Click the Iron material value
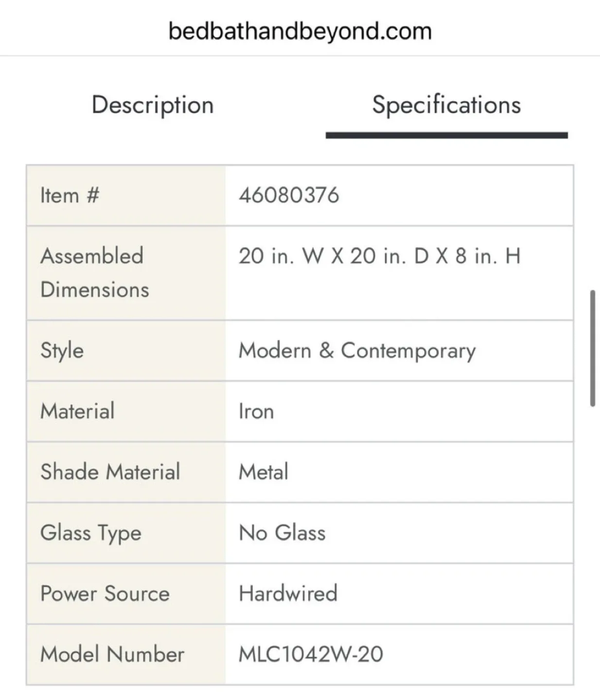Viewport: 600px width, 700px height. coord(256,412)
